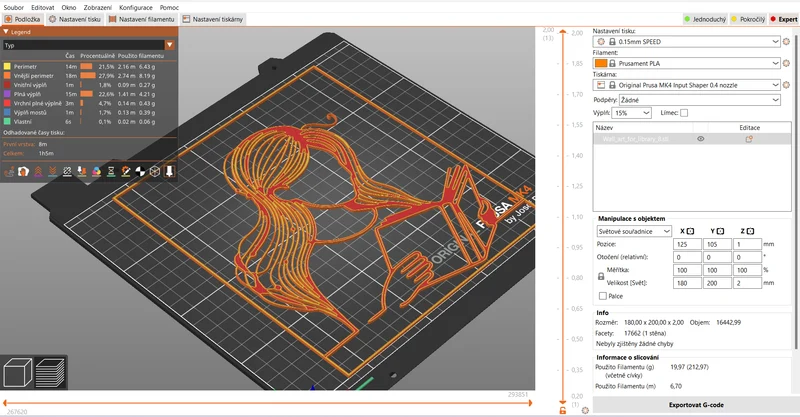800x417 pixels.
Task: Toggle custom G-code icon in legend toolbar
Action: point(126,171)
